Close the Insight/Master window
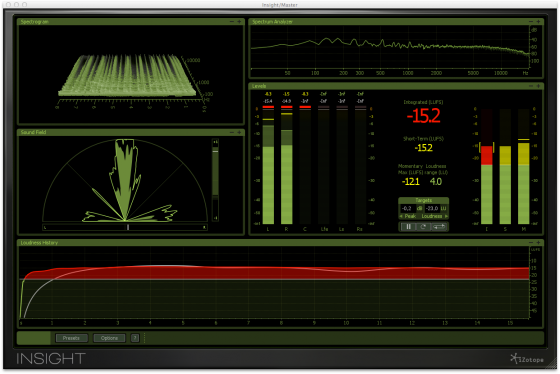Image resolution: width=560 pixels, height=374 pixels. (8, 4)
